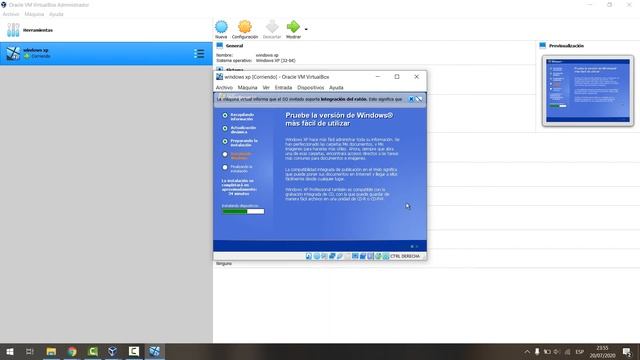Open the Ver menu in VM window
The width and height of the screenshot is (640, 360).
point(266,87)
